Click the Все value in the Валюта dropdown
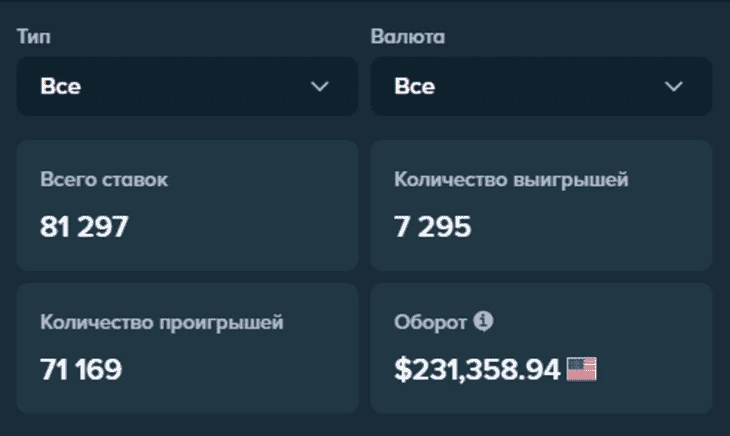This screenshot has width=730, height=436. (414, 87)
